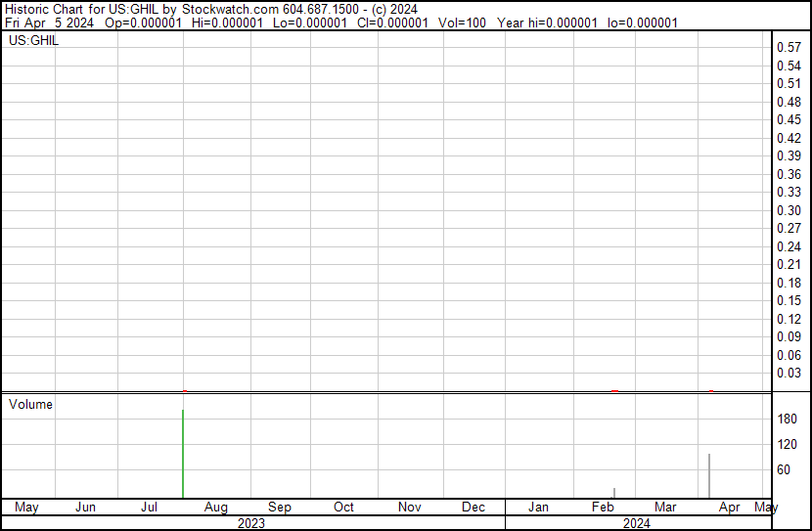The height and width of the screenshot is (531, 812).
Task: Click the 0.03 price axis label
Action: 789,373
